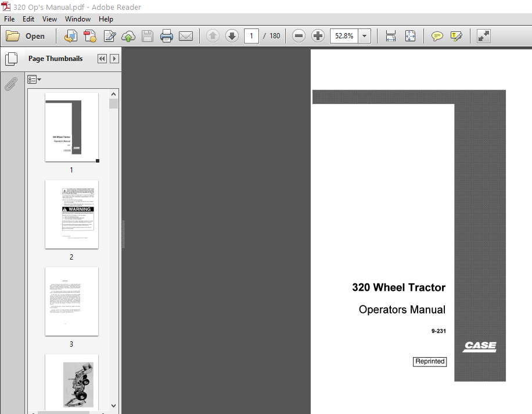Click page label '3' under thumbnail

pos(71,344)
